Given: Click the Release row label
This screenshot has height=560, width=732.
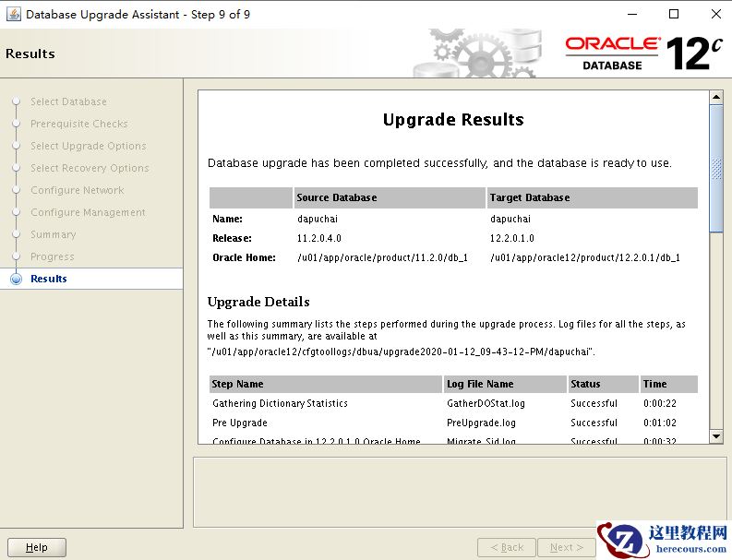Looking at the screenshot, I should [232, 238].
